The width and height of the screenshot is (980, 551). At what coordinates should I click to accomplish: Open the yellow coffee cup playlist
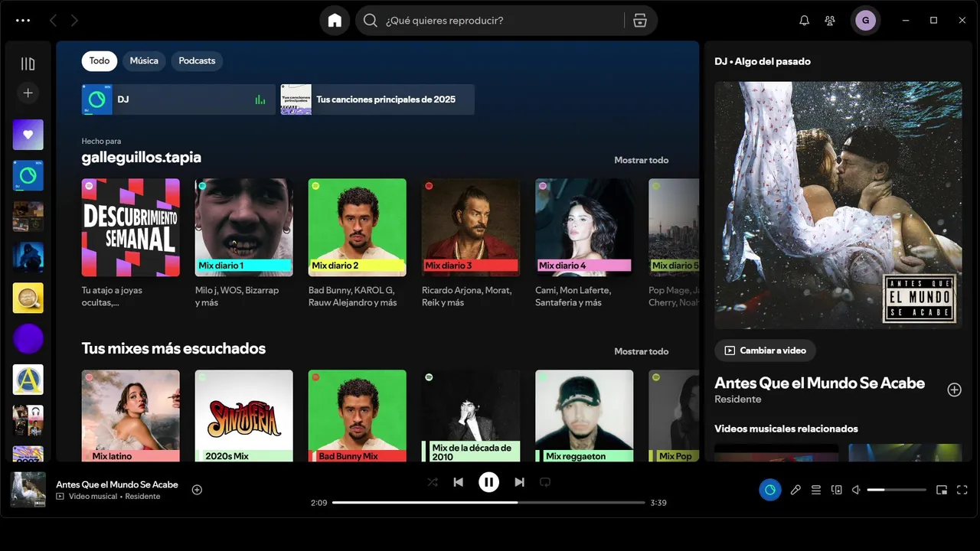(x=28, y=298)
